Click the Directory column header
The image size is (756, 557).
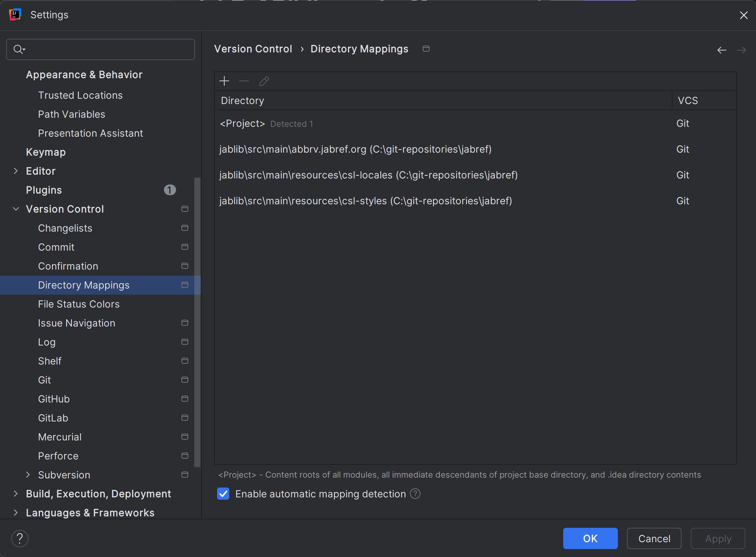click(443, 101)
